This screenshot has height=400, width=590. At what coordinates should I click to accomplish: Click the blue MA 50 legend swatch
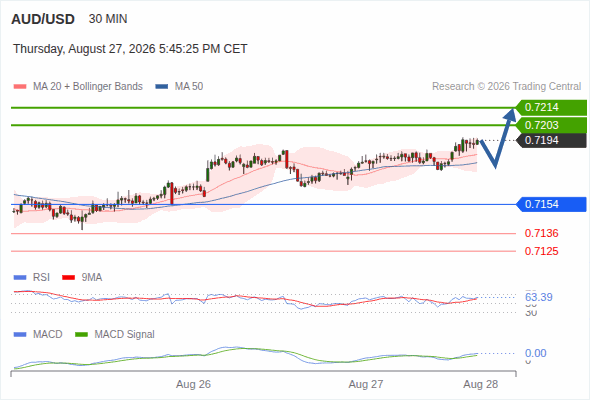(x=162, y=87)
